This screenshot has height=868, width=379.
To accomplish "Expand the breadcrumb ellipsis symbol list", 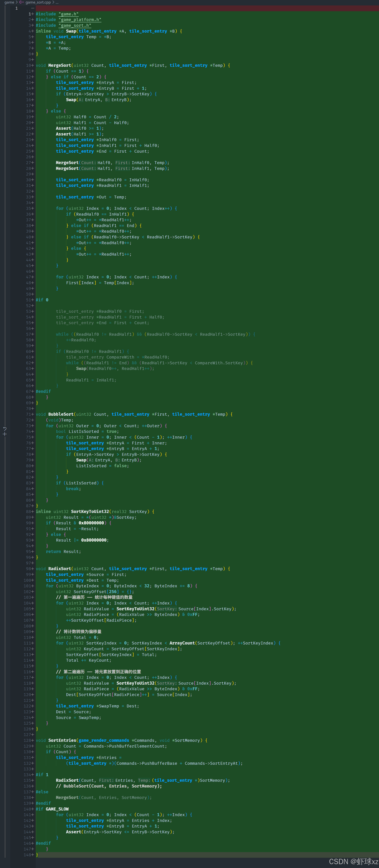I will (x=57, y=2).
